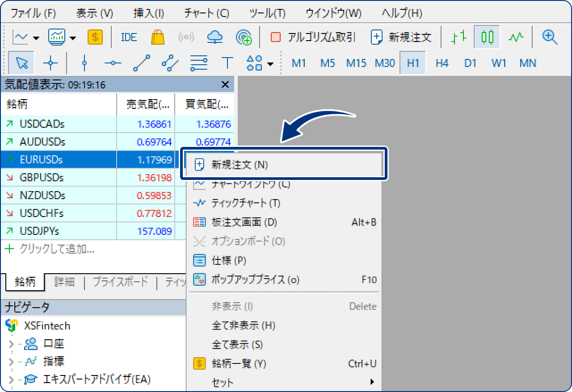Select the cursor arrow tool
The image size is (572, 392).
point(21,63)
